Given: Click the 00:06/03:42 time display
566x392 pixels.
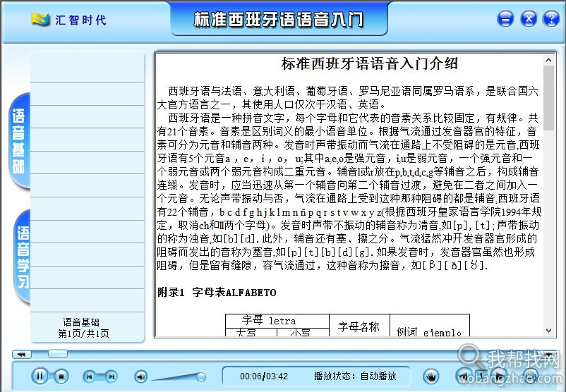Looking at the screenshot, I should 264,376.
